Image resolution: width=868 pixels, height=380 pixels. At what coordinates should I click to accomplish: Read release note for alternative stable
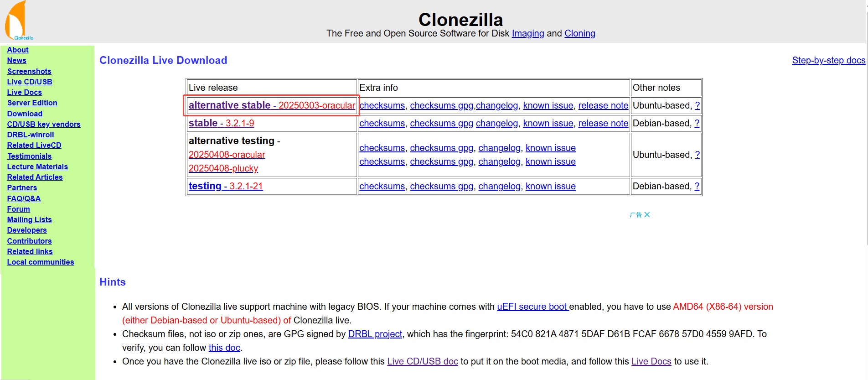pos(603,105)
